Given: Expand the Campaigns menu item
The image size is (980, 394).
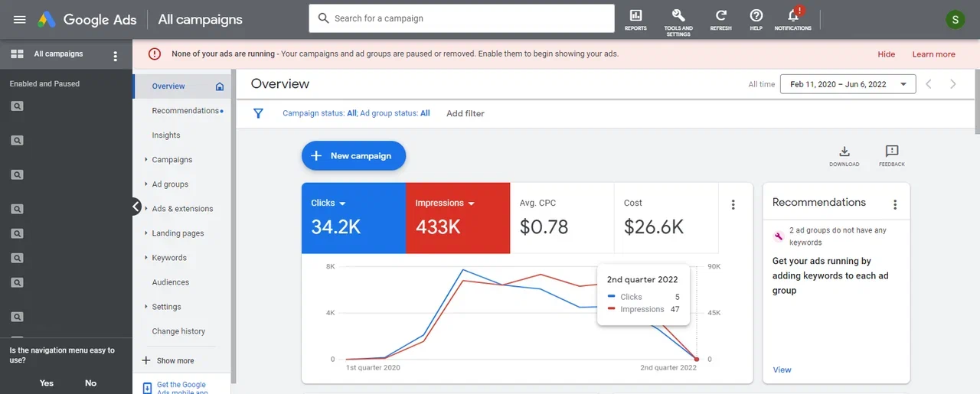Looking at the screenshot, I should tap(172, 160).
